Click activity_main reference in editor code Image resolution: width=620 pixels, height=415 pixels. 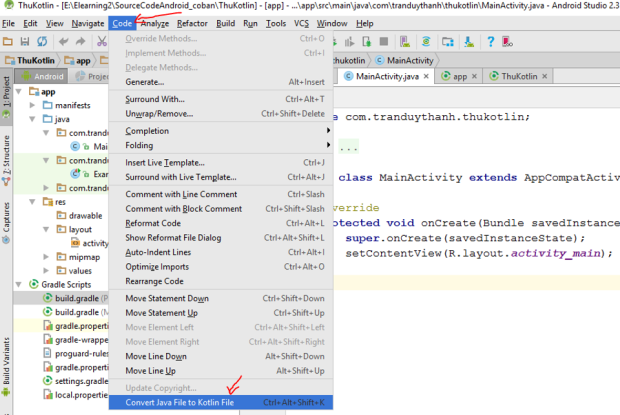point(556,253)
